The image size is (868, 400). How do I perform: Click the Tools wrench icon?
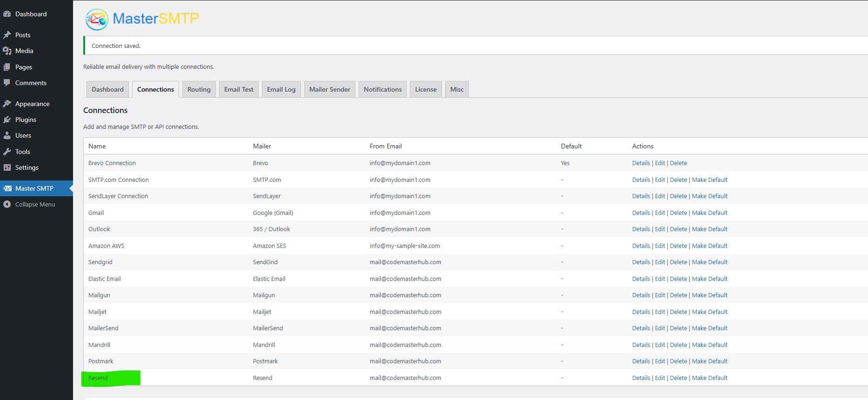[x=7, y=152]
